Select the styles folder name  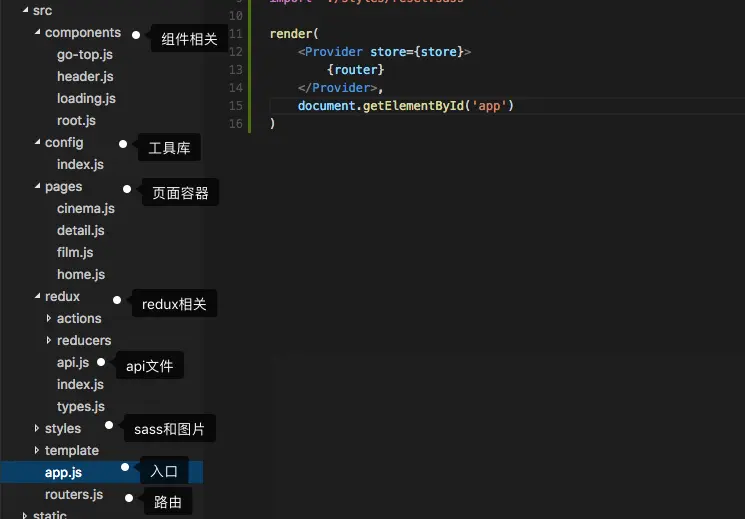pyautogui.click(x=63, y=429)
